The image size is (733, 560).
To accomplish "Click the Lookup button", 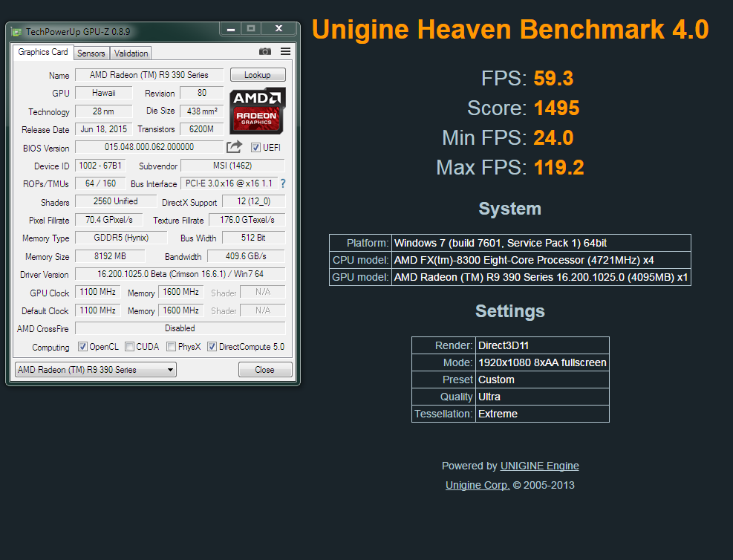I will coord(258,75).
